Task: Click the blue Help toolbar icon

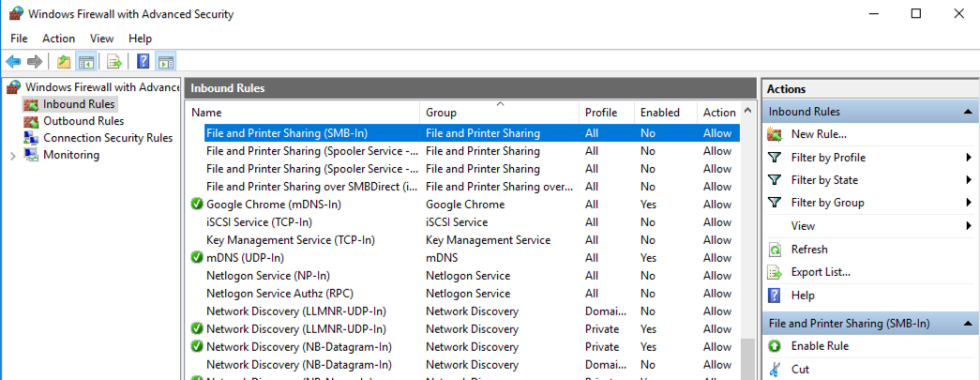Action: pyautogui.click(x=143, y=62)
